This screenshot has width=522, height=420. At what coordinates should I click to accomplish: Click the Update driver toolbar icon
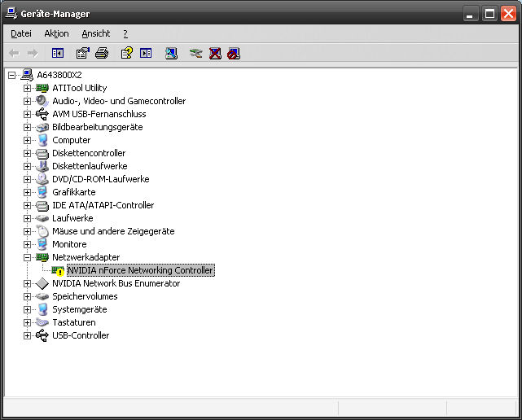coord(196,53)
